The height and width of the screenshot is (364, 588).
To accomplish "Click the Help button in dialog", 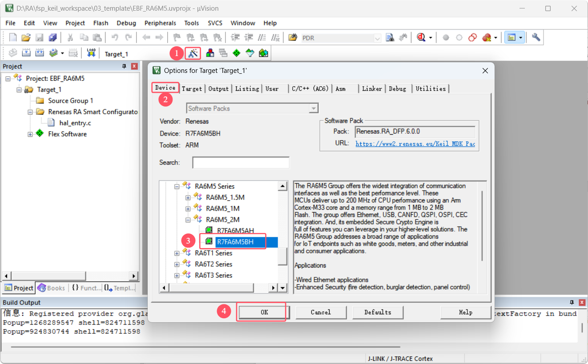I will 466,312.
